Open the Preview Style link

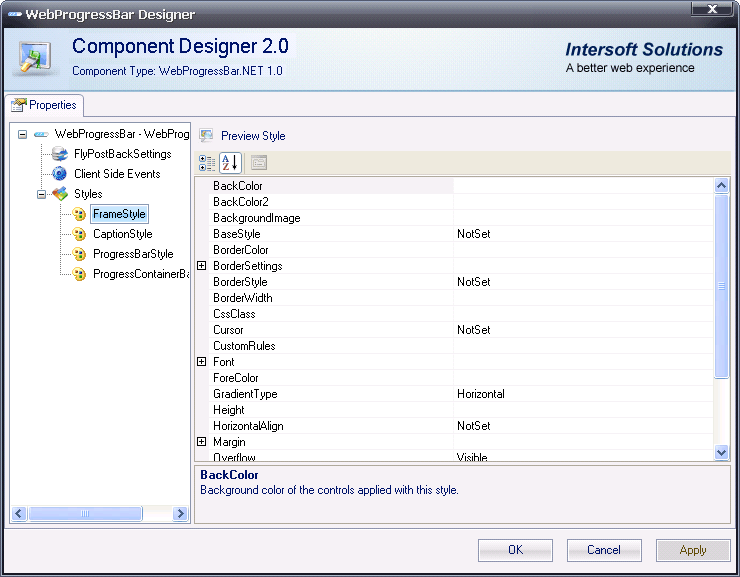(253, 136)
